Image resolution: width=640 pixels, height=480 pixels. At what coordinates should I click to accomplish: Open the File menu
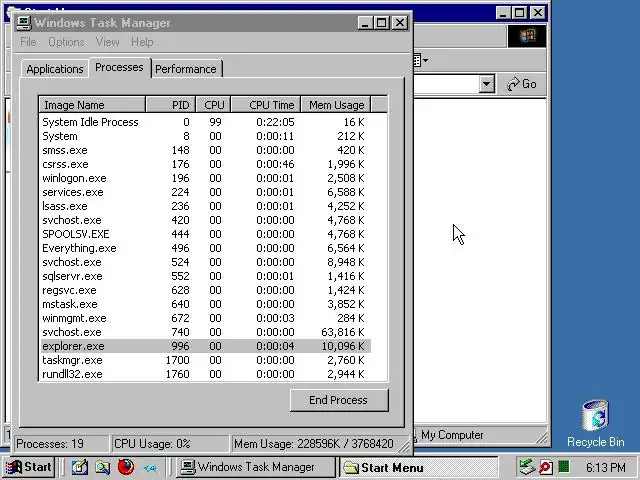pos(28,42)
